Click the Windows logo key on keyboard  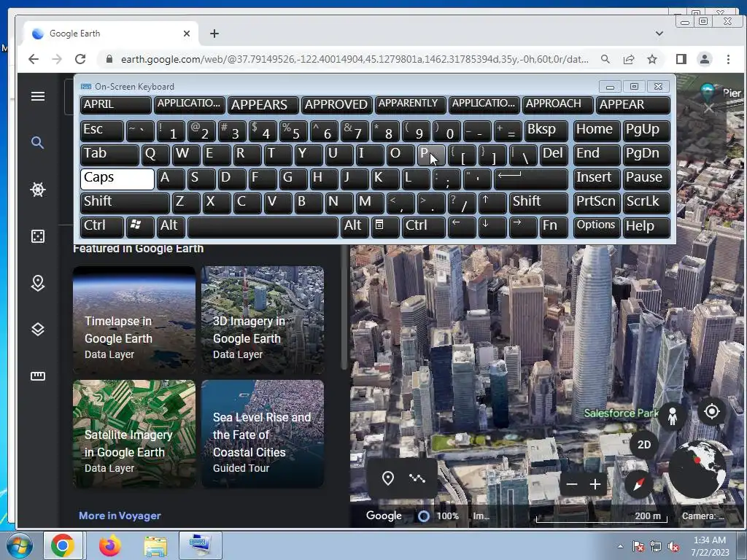(139, 227)
